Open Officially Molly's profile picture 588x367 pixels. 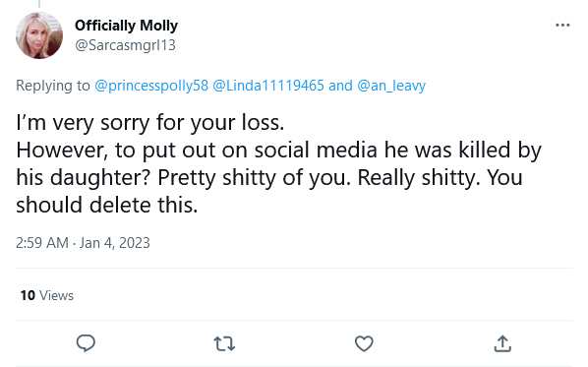click(x=39, y=35)
